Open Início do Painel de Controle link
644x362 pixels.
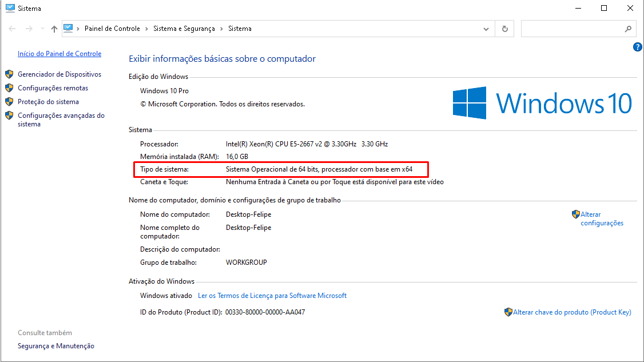[59, 54]
